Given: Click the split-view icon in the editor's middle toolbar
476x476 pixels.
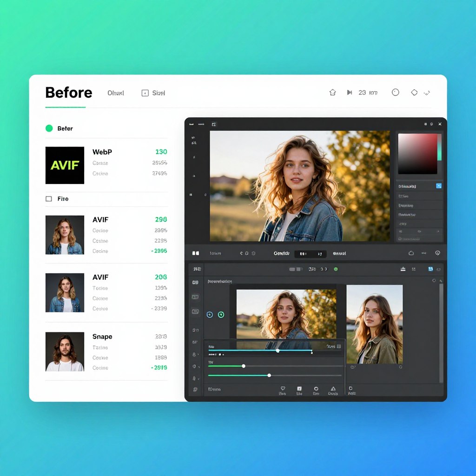Looking at the screenshot, I should click(x=196, y=253).
